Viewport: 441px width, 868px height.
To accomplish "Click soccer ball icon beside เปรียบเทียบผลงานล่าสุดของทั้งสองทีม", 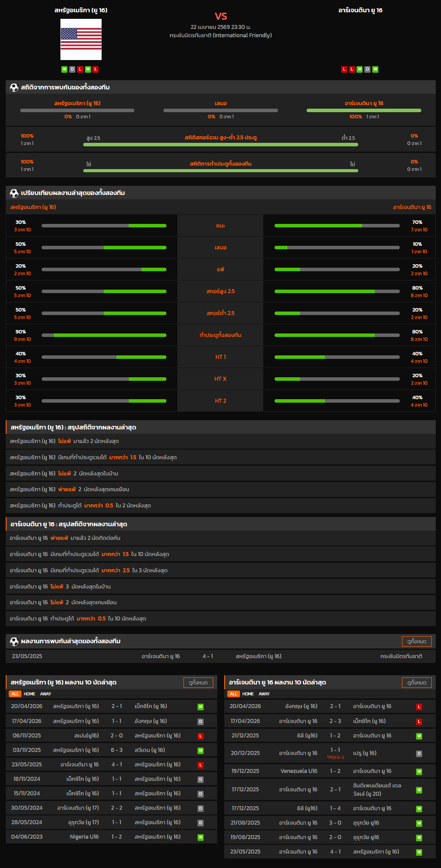I will coord(14,193).
